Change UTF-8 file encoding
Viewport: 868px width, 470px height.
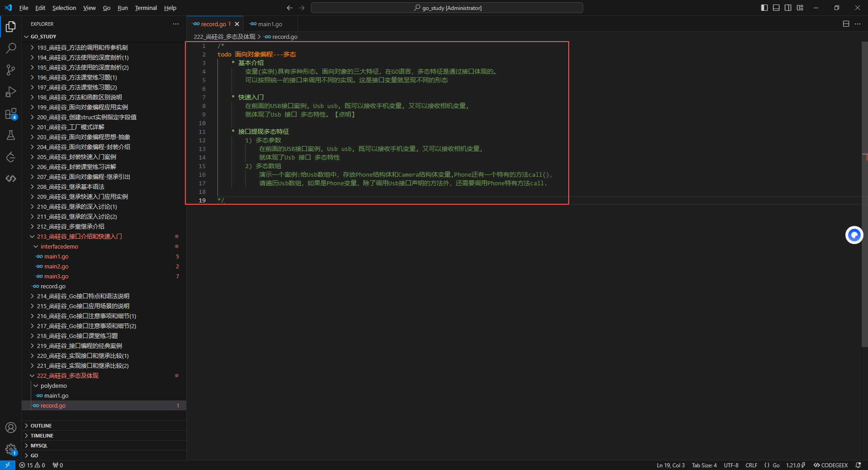(731, 465)
